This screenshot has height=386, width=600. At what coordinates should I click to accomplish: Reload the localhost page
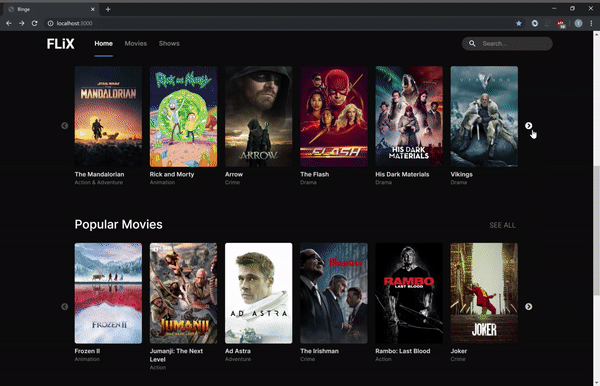point(34,23)
